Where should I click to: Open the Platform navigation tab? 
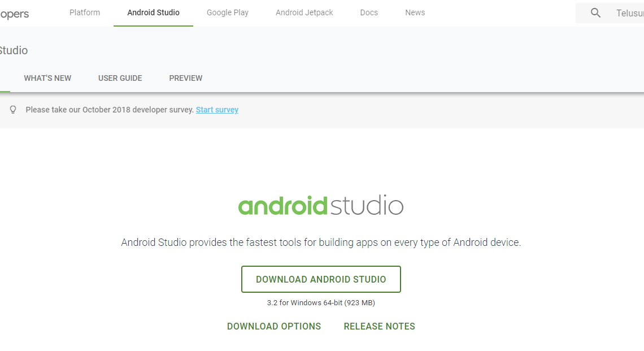[85, 12]
